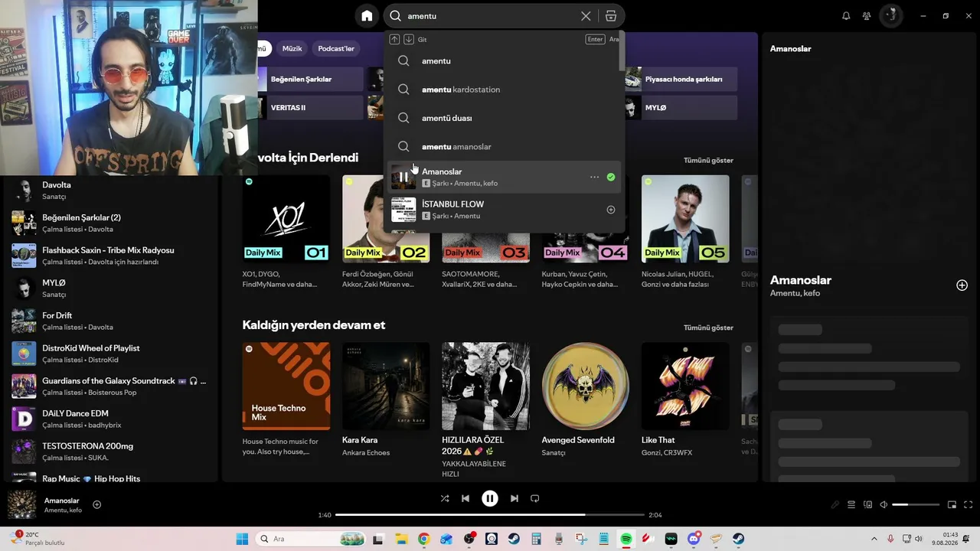
Task: Open the Daily Mix 05 cover
Action: (685, 219)
